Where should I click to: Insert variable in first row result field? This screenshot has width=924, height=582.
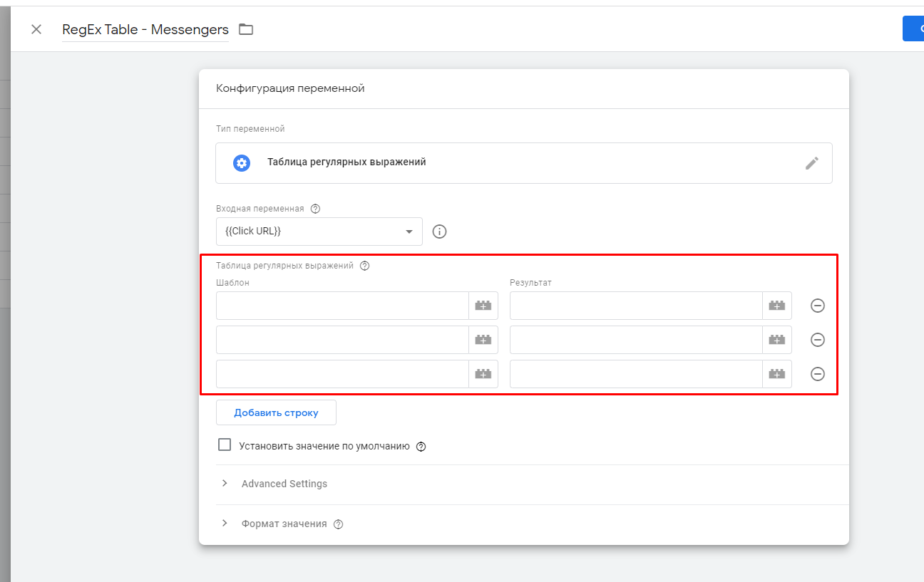coord(776,306)
